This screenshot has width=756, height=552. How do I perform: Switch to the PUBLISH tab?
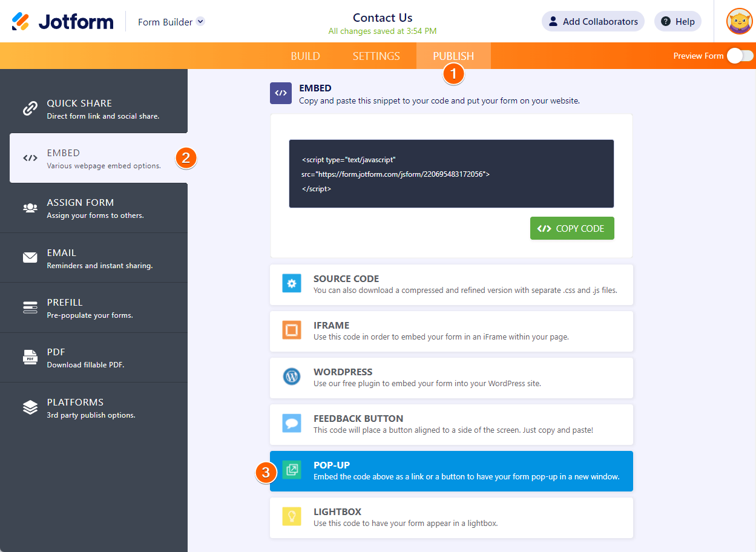point(453,56)
